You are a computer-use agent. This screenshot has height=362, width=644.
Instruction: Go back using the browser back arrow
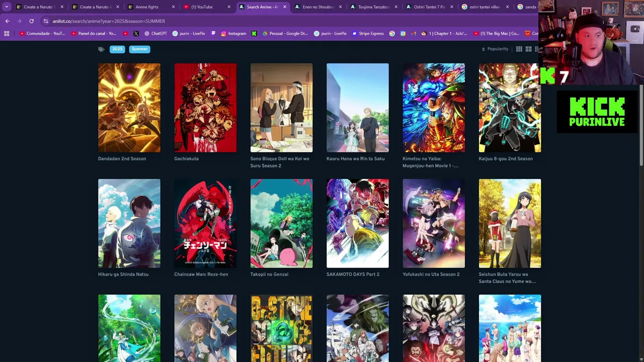[x=7, y=21]
